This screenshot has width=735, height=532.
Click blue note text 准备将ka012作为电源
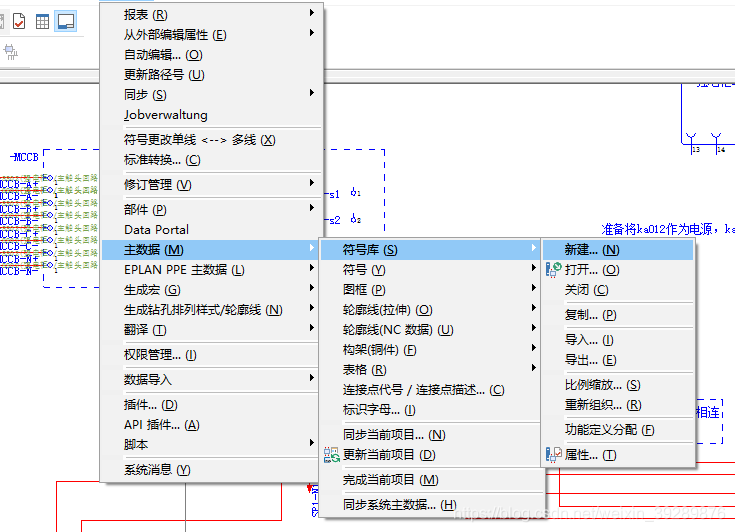pyautogui.click(x=656, y=229)
